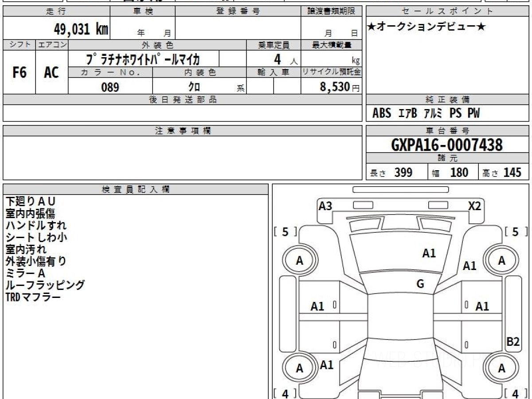532x399 pixels.
Task: Select the B2 damage mark on the diagram
Action: click(513, 342)
